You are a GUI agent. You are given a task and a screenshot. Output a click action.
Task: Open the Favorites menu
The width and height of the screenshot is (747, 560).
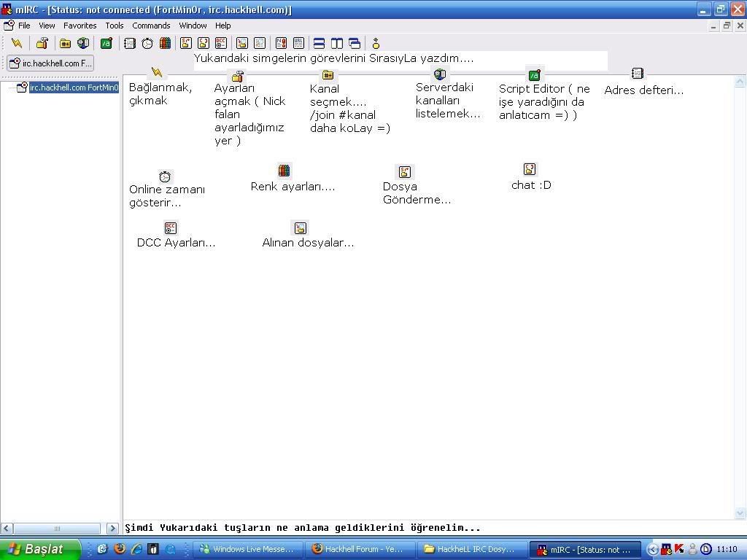[80, 26]
